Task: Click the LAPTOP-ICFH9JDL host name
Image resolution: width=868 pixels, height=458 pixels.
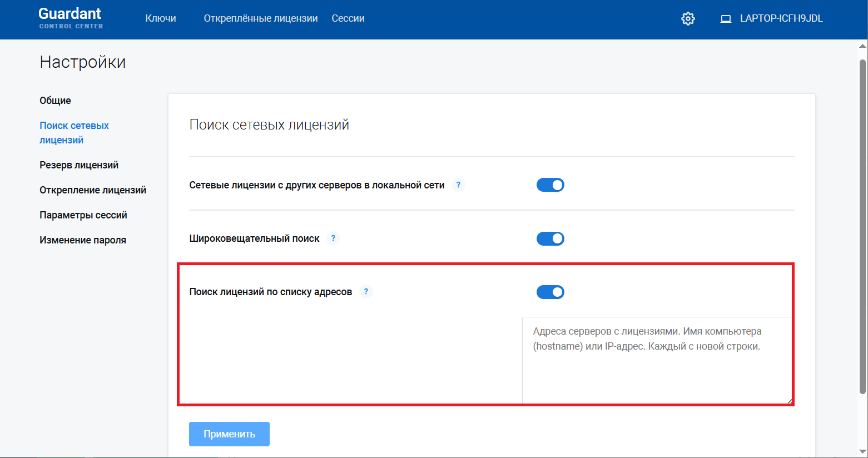Action: click(781, 18)
